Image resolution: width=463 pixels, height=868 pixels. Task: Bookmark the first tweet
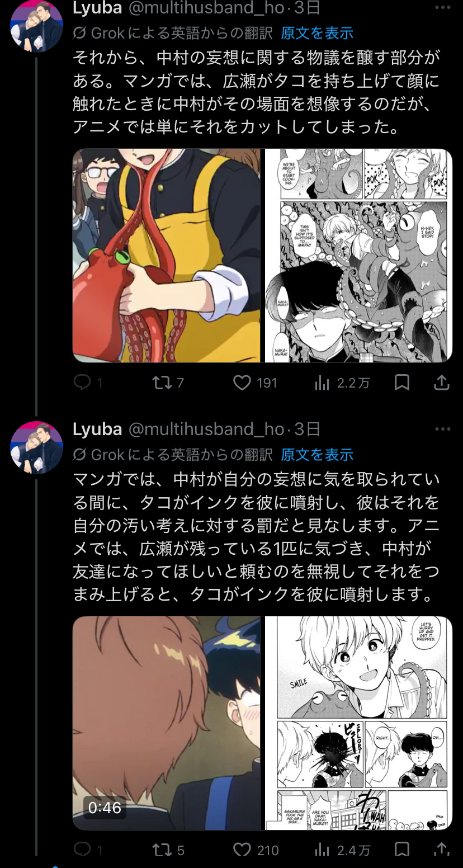(401, 383)
